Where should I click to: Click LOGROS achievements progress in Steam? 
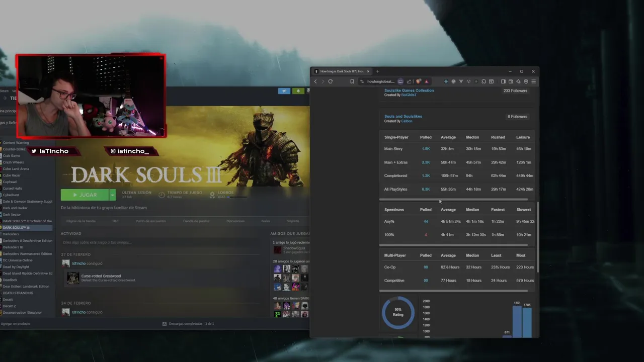tap(228, 195)
